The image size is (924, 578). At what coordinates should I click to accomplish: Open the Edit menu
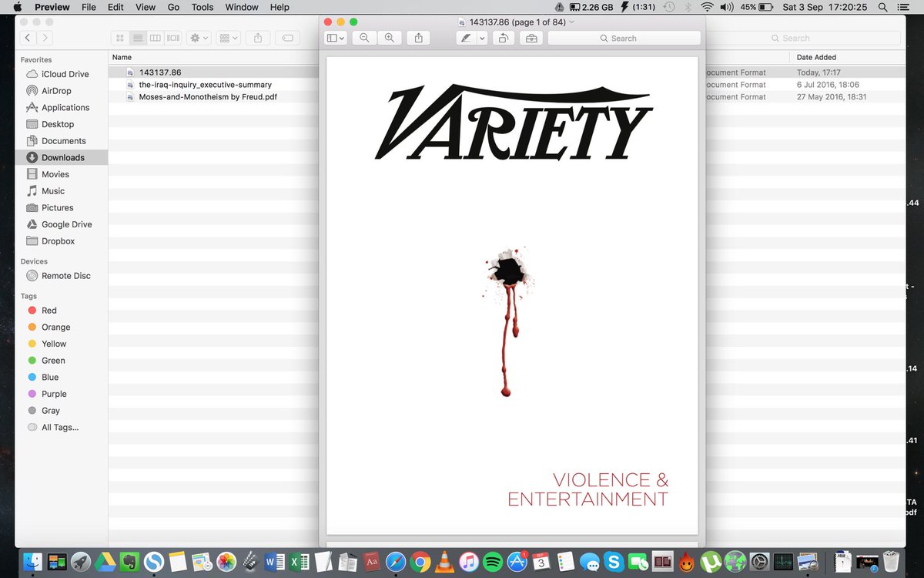(x=115, y=7)
